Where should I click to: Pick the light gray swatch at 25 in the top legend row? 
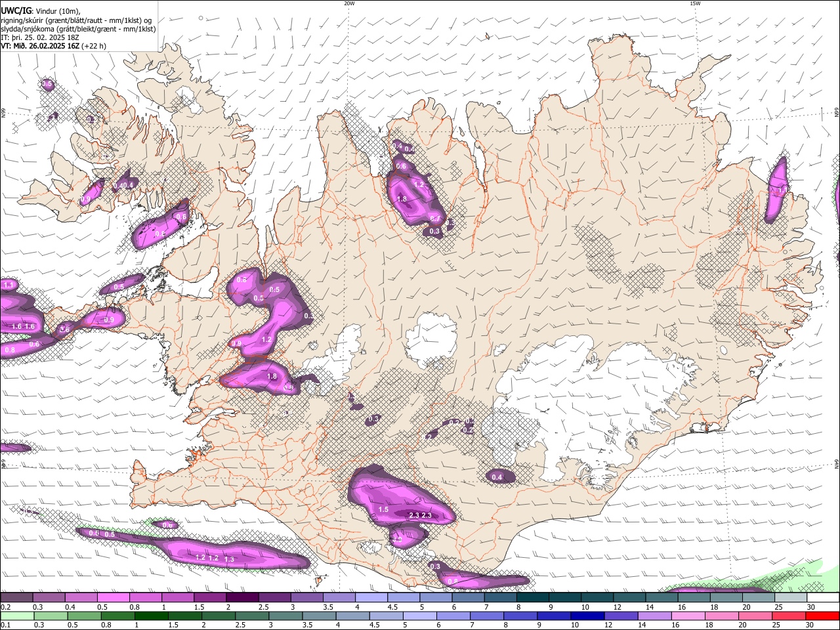point(791,598)
